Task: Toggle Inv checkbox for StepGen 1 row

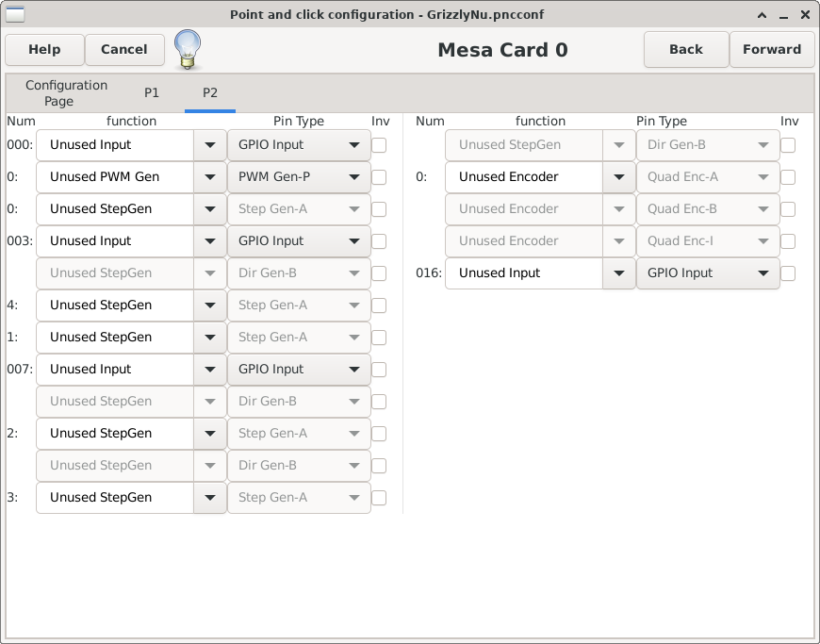Action: tap(379, 338)
